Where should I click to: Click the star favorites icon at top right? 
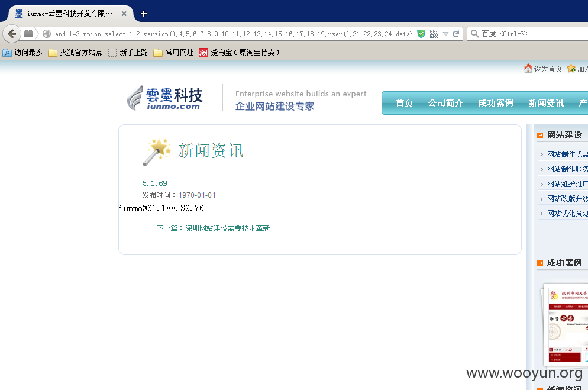[571, 69]
